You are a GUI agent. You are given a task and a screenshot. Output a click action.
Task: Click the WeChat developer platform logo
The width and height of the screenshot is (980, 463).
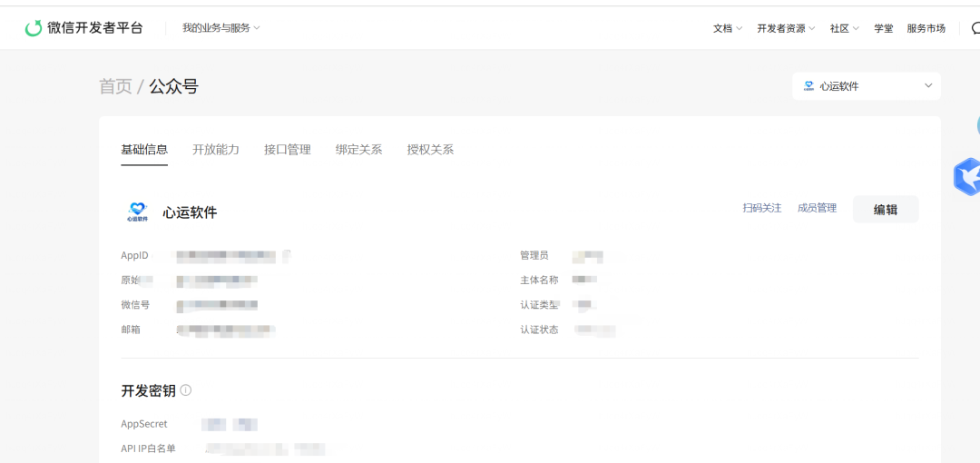(34, 28)
